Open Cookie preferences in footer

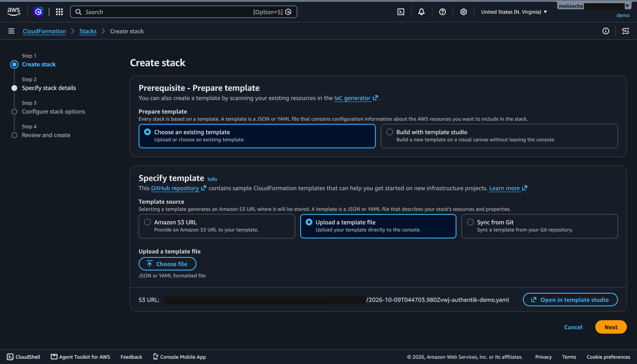coord(608,357)
